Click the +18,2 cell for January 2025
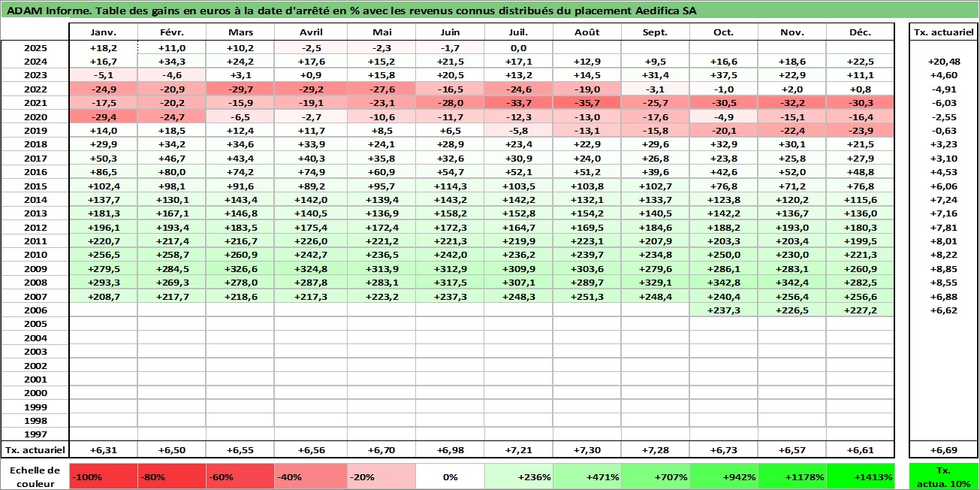 (103, 48)
